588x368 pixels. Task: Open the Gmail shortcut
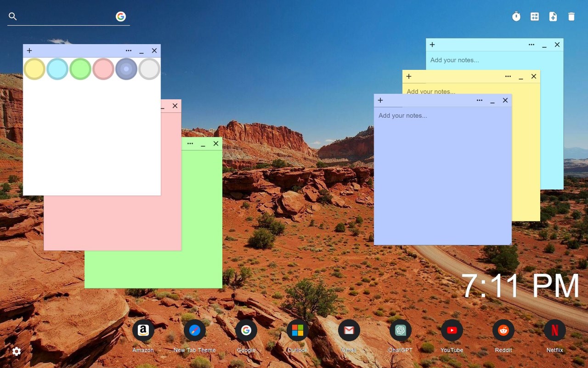click(349, 330)
